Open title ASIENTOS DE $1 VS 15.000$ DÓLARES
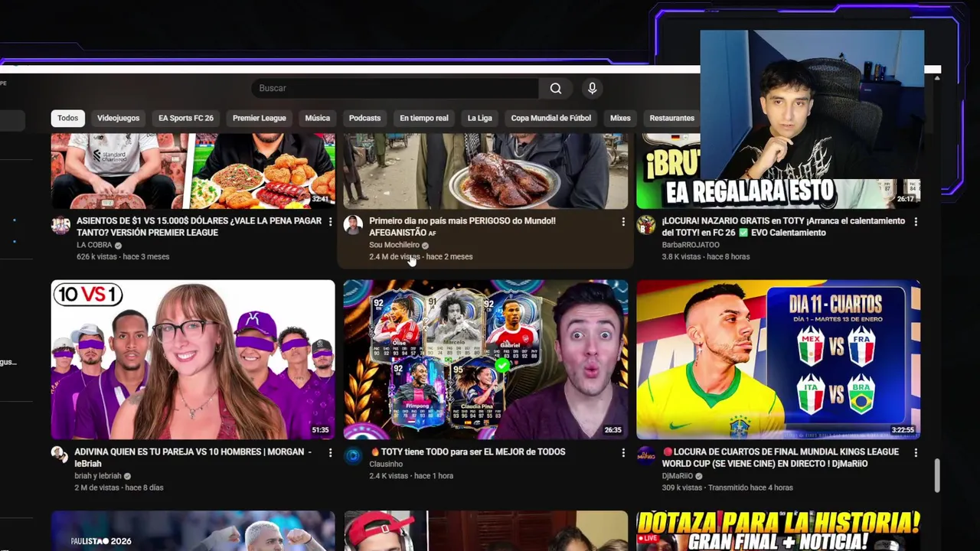Viewport: 980px width, 551px height. point(199,227)
